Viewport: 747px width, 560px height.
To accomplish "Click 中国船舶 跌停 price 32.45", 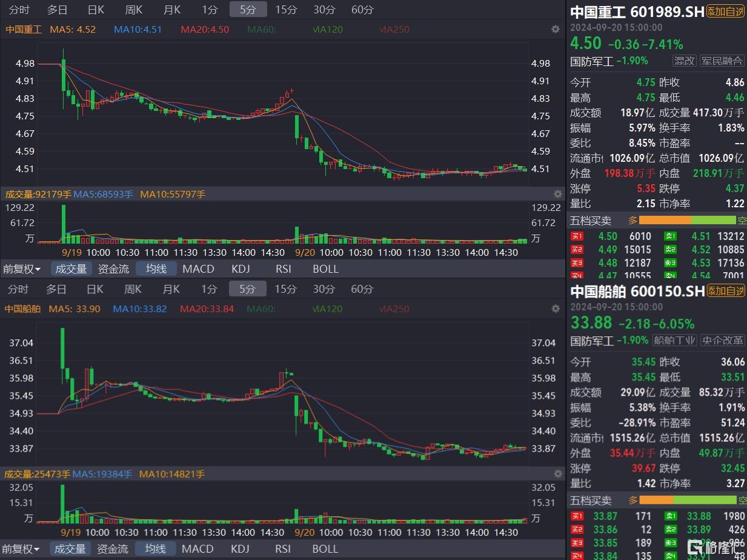I will 732,468.
